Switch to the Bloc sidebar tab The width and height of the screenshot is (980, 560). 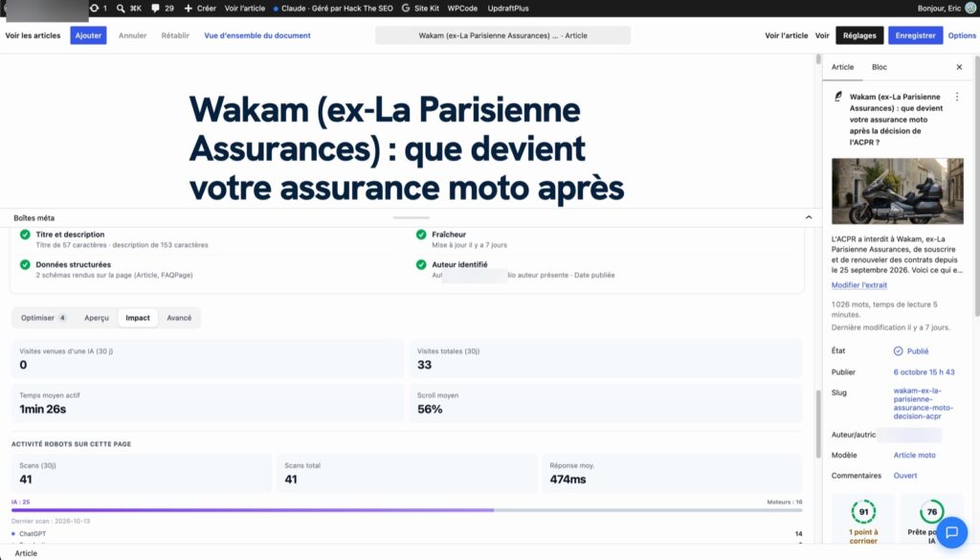tap(880, 67)
